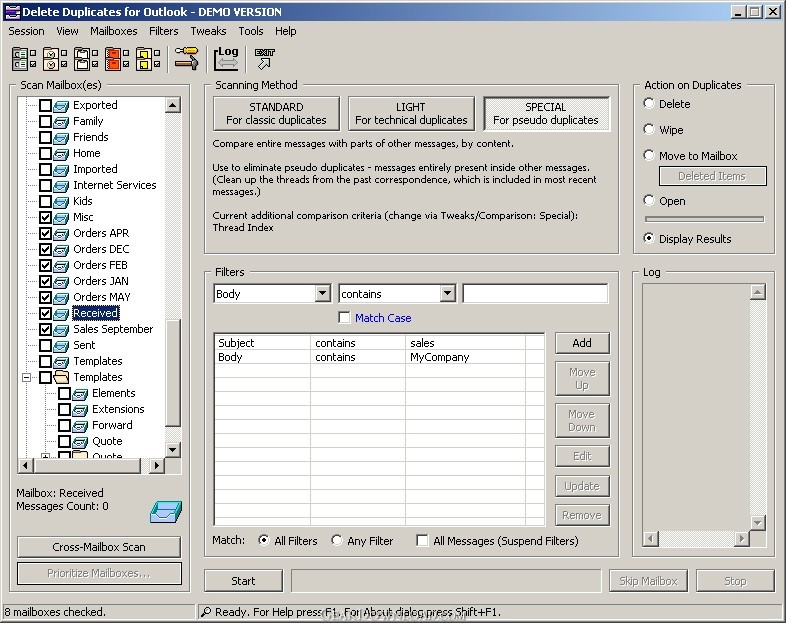
Task: Click the mailbox list scroll down arrow
Action: 173,450
